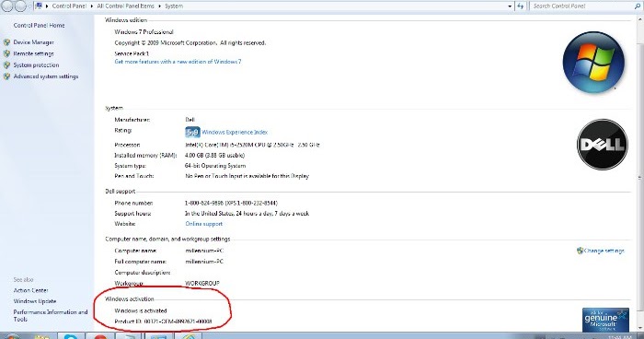Expand the arrow before Control Panel breadcrumb
Image resolution: width=644 pixels, height=339 pixels.
47,6
